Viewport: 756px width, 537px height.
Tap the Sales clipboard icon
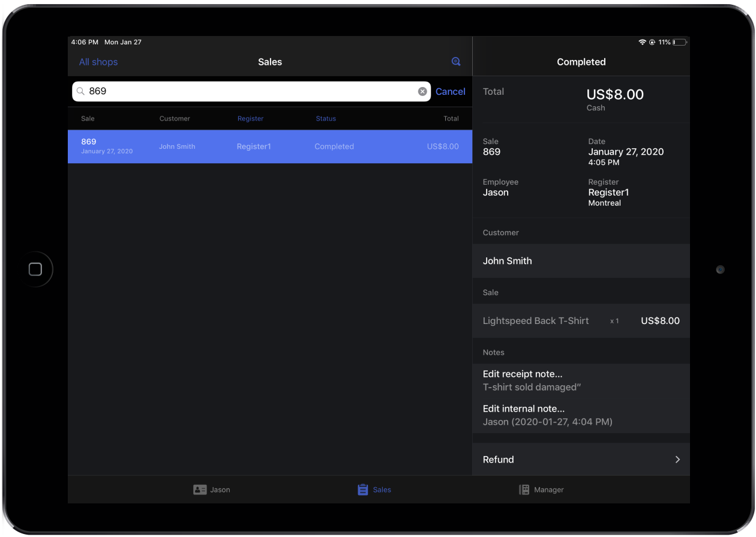[362, 490]
